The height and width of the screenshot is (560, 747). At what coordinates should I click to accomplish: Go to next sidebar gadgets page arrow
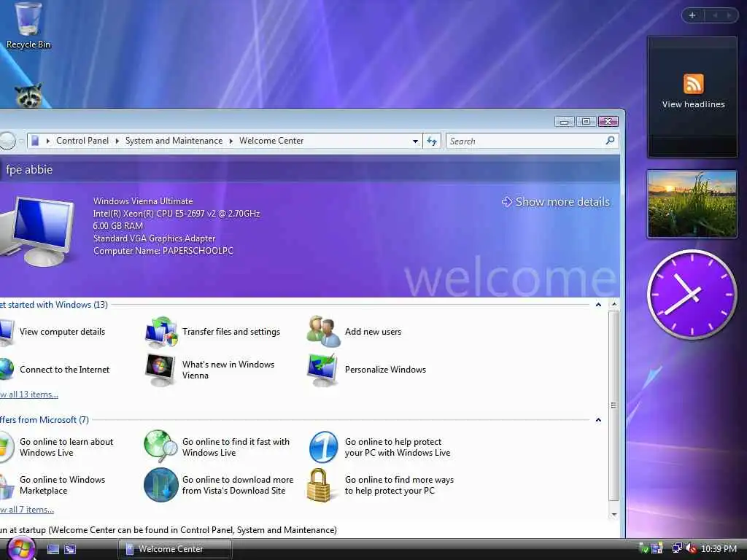click(729, 15)
